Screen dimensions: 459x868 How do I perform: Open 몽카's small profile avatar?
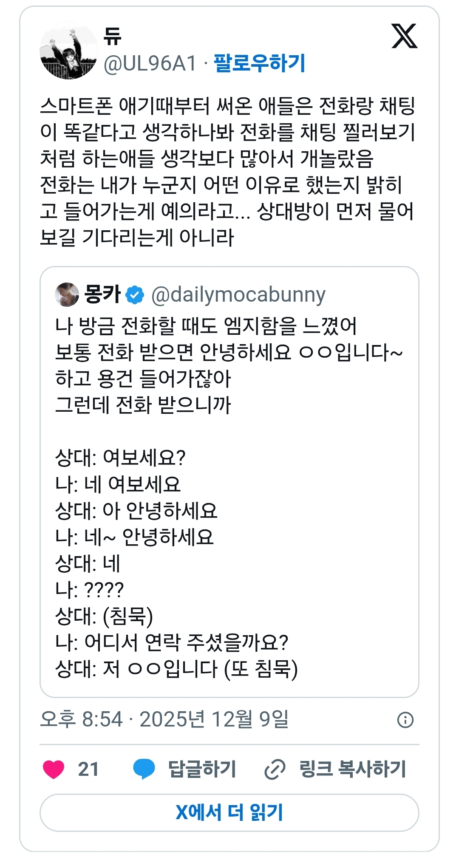[x=67, y=294]
